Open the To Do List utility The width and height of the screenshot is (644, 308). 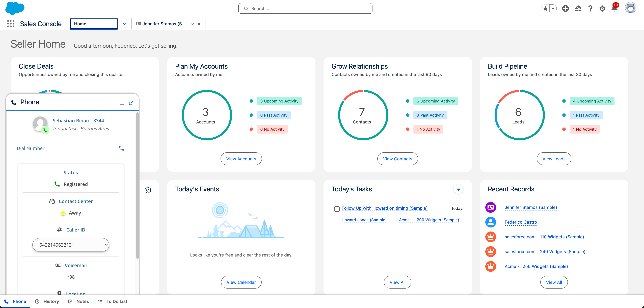click(x=113, y=301)
